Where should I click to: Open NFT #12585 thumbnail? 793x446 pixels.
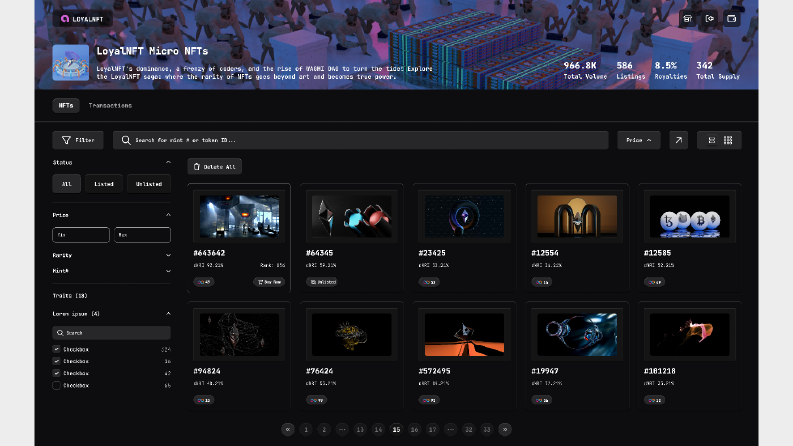[690, 216]
